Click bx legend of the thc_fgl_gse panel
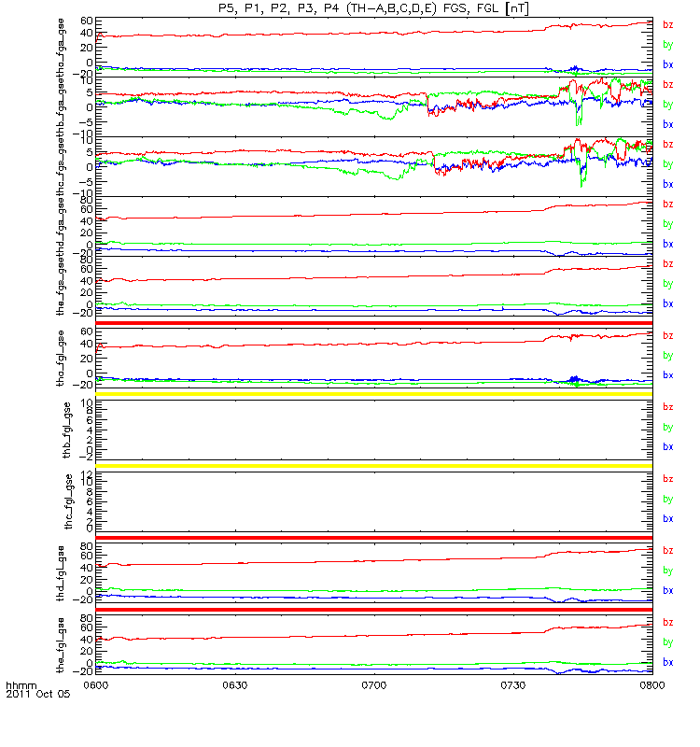The height and width of the screenshot is (747, 700). [x=668, y=519]
